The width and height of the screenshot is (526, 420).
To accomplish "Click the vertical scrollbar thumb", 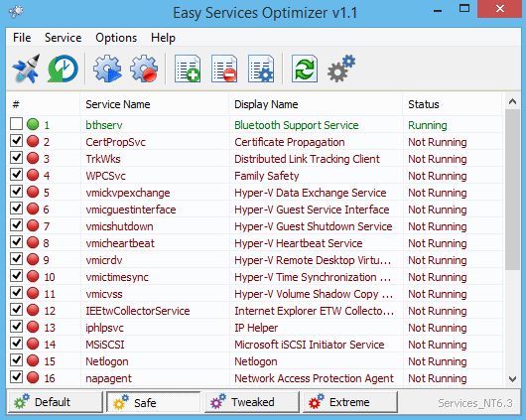I will [512, 189].
